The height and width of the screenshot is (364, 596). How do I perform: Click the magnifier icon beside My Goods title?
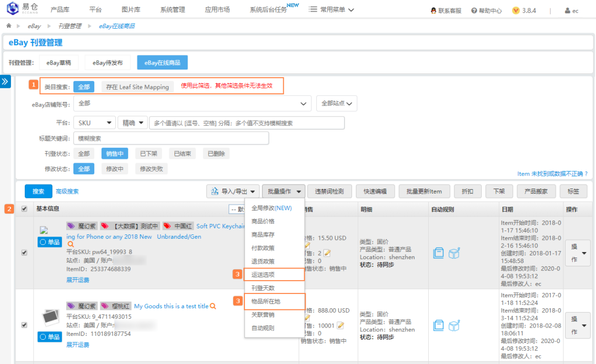pyautogui.click(x=213, y=306)
